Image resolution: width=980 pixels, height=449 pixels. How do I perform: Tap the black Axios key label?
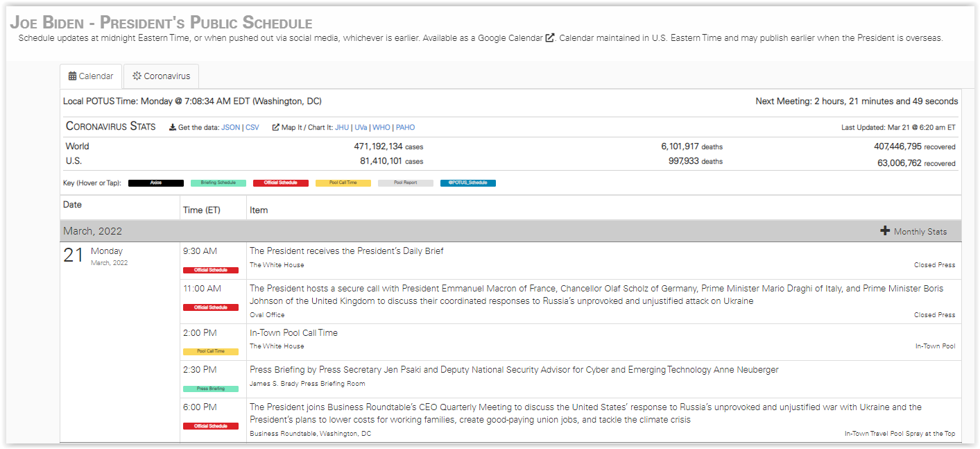pyautogui.click(x=156, y=183)
